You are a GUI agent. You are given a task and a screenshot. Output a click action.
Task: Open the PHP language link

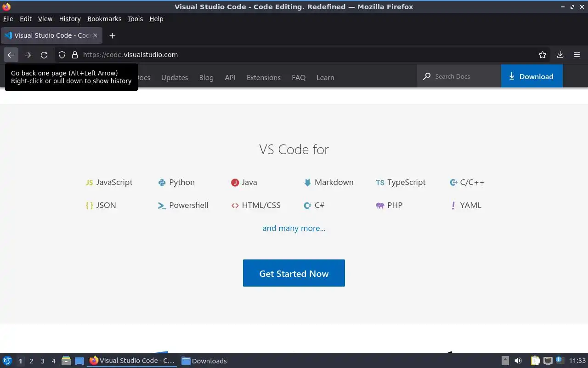tap(395, 205)
